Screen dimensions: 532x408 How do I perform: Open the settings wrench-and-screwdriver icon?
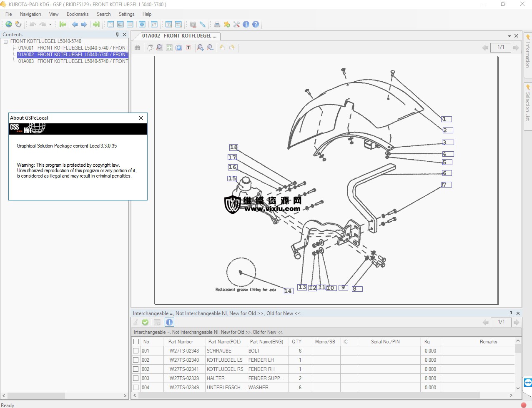pyautogui.click(x=236, y=24)
